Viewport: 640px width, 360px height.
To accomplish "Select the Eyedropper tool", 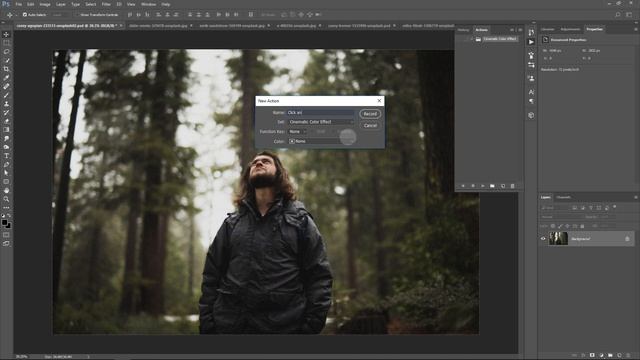I will coord(6,78).
